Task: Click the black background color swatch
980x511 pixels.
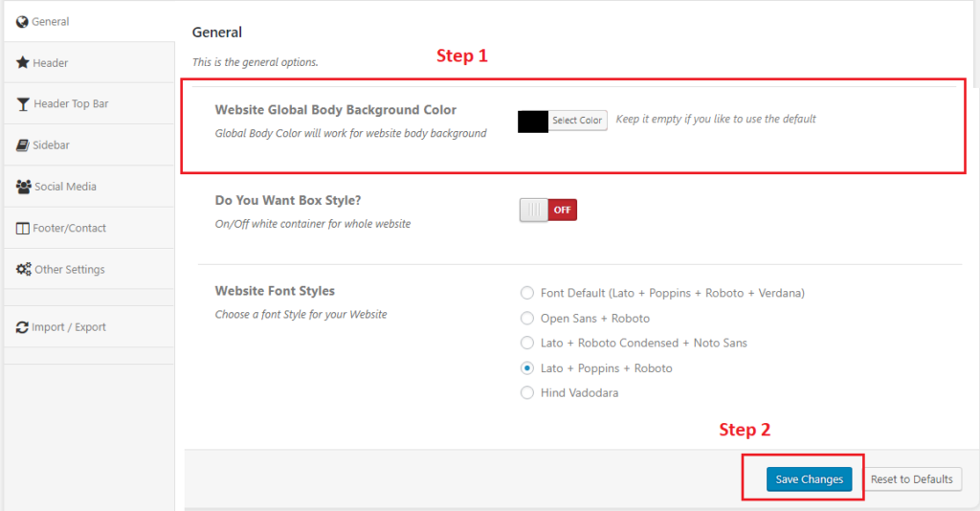Action: pyautogui.click(x=532, y=121)
